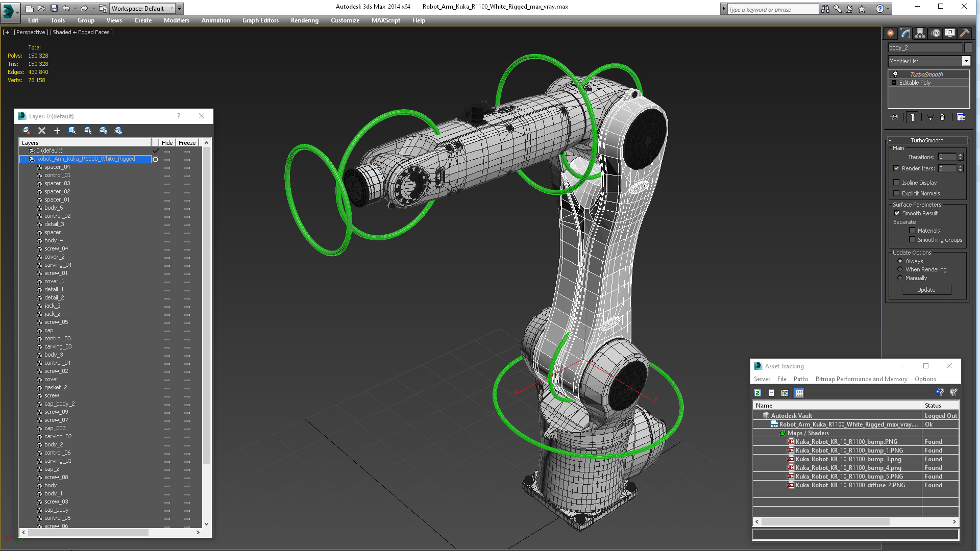This screenshot has width=980, height=551.
Task: Expand the Editable Poly sub-object tree
Action: pos(894,83)
